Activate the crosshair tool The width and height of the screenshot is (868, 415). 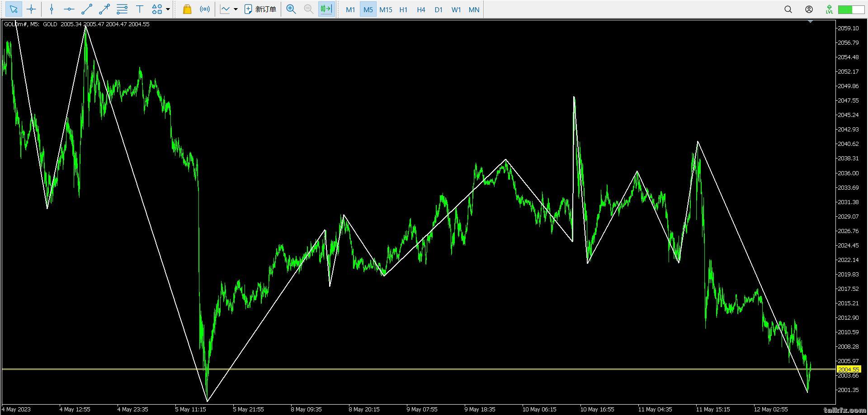(x=31, y=9)
